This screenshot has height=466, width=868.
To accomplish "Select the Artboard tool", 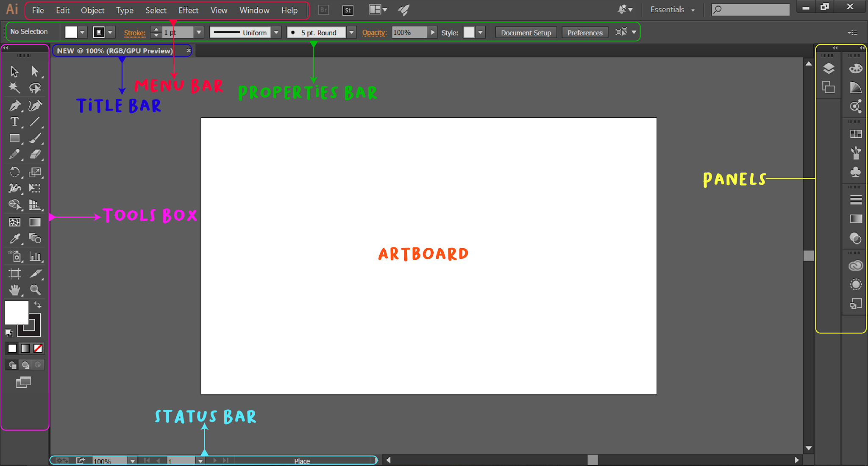I will point(14,274).
